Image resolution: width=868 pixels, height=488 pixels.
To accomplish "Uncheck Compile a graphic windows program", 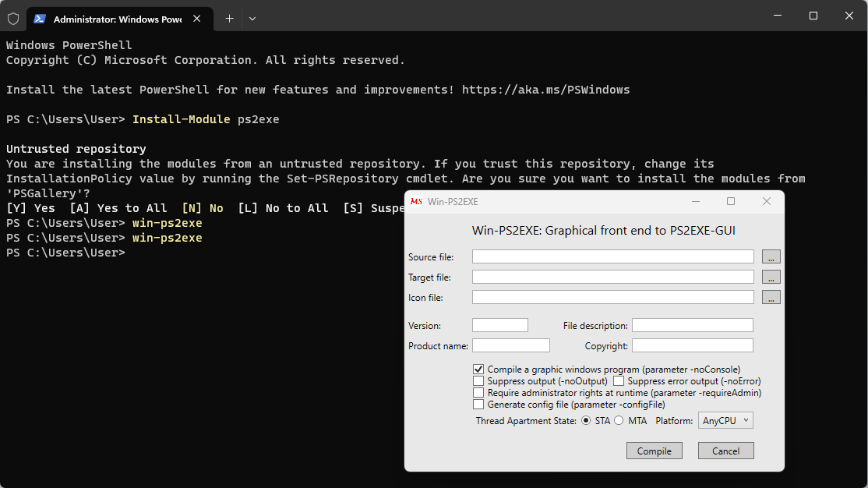I will coord(478,370).
